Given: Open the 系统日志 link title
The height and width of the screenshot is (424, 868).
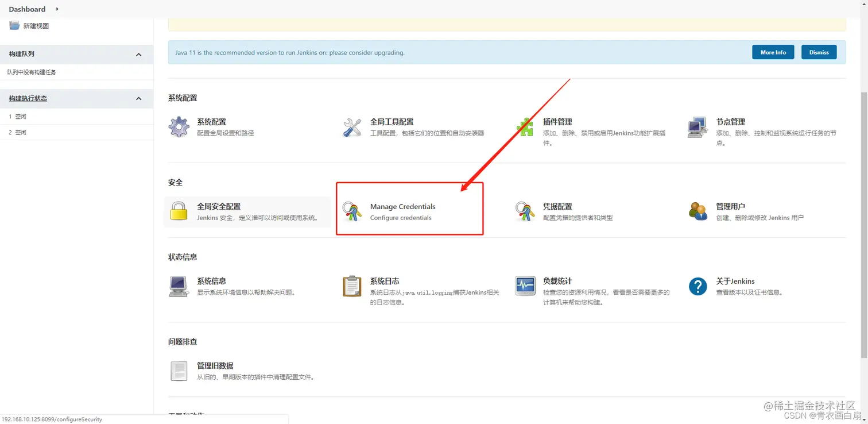Looking at the screenshot, I should [385, 281].
